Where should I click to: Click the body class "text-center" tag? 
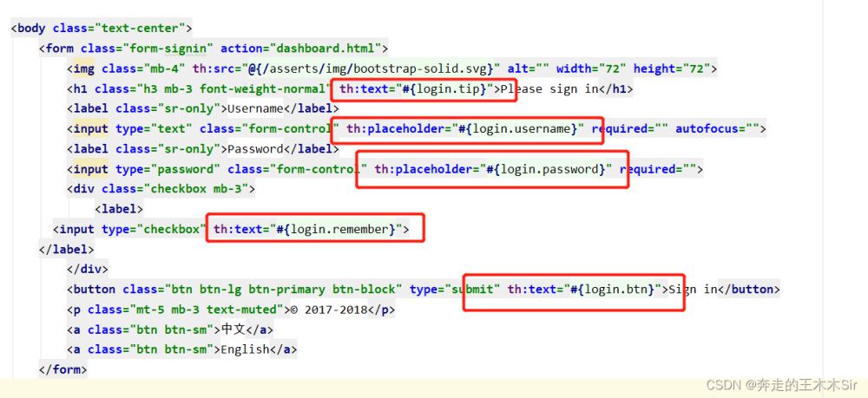point(102,28)
